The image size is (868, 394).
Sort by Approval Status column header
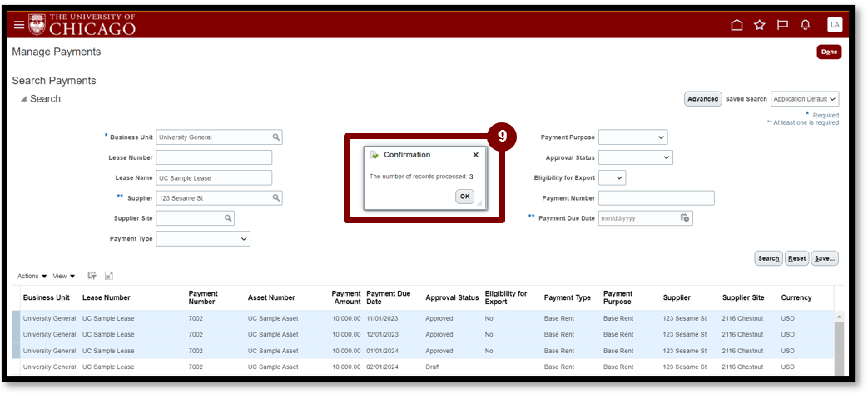point(452,297)
